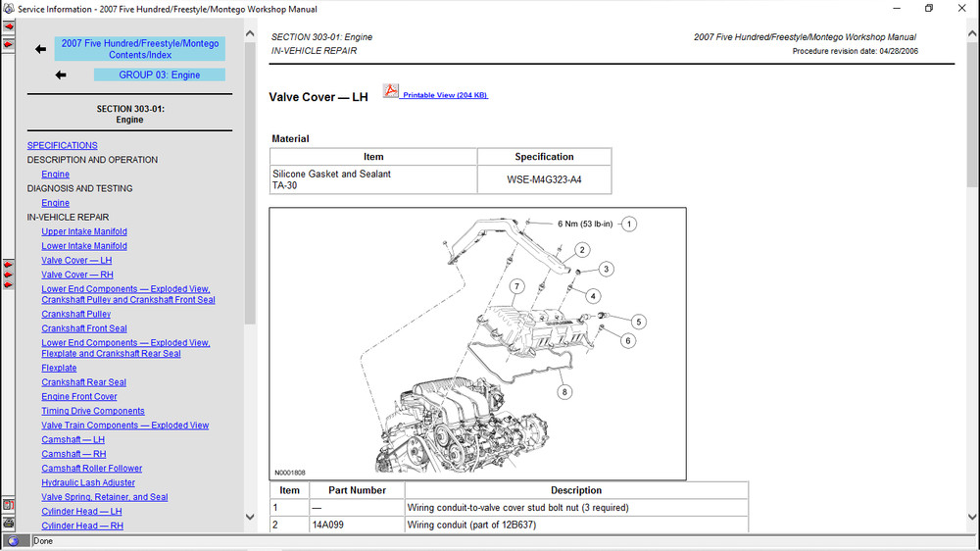Image resolution: width=980 pixels, height=551 pixels.
Task: Click back arrow beside GROUP 03: Engine
Action: 61,75
